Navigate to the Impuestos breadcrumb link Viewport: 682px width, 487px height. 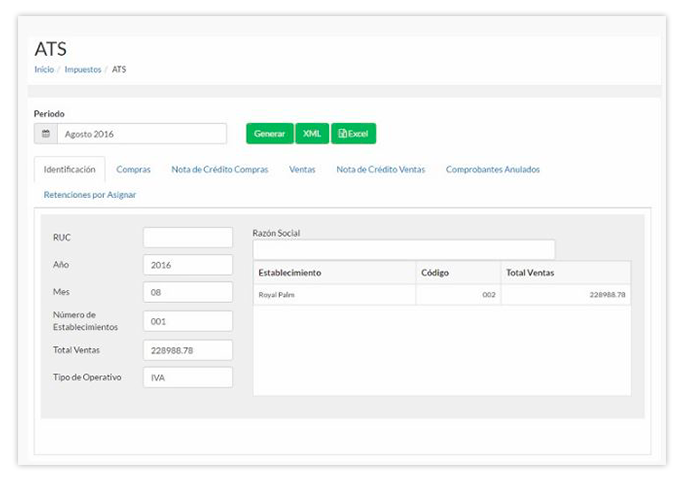[x=84, y=70]
